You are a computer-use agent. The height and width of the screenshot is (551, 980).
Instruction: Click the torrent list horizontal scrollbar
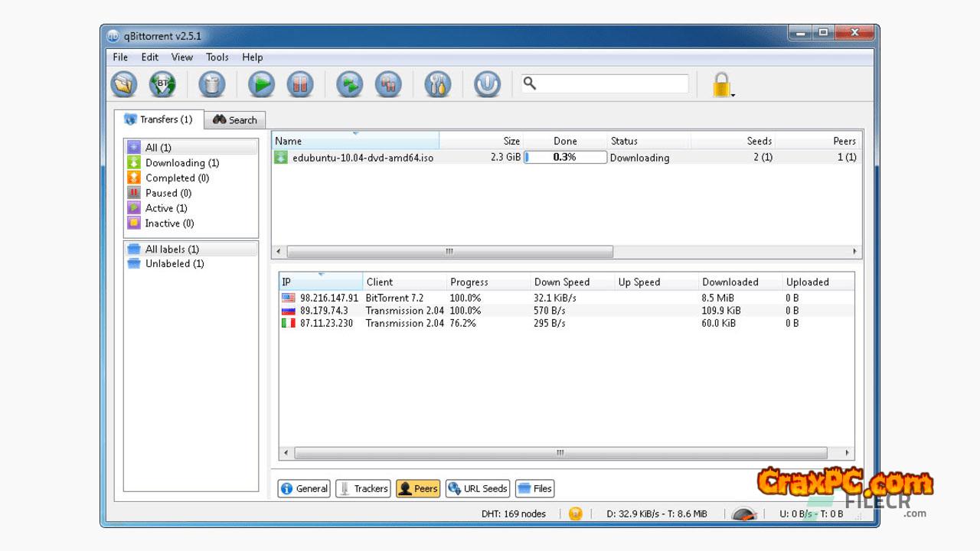pyautogui.click(x=449, y=251)
